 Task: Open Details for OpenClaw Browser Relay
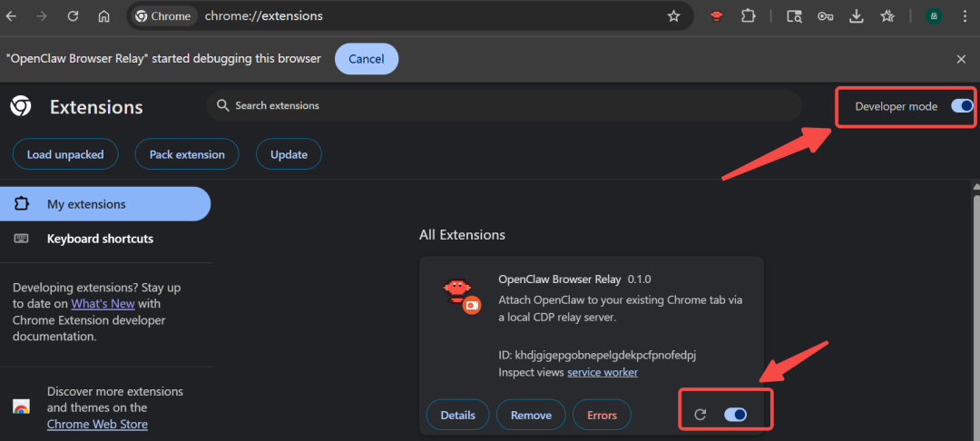pos(457,416)
